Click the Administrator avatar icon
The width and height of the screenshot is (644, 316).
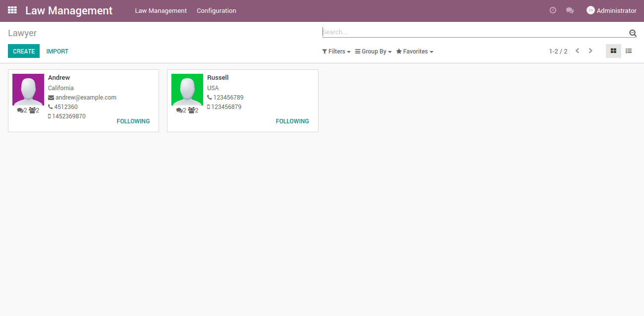[590, 10]
